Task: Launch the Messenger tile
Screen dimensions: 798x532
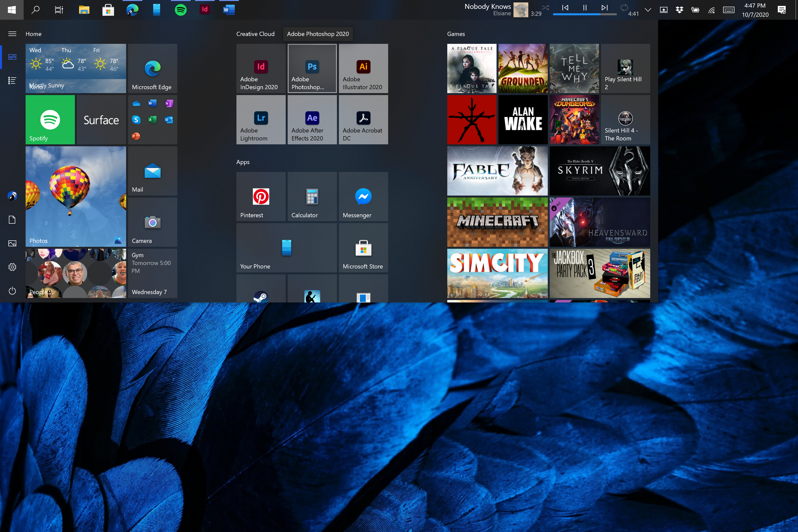Action: click(x=363, y=197)
